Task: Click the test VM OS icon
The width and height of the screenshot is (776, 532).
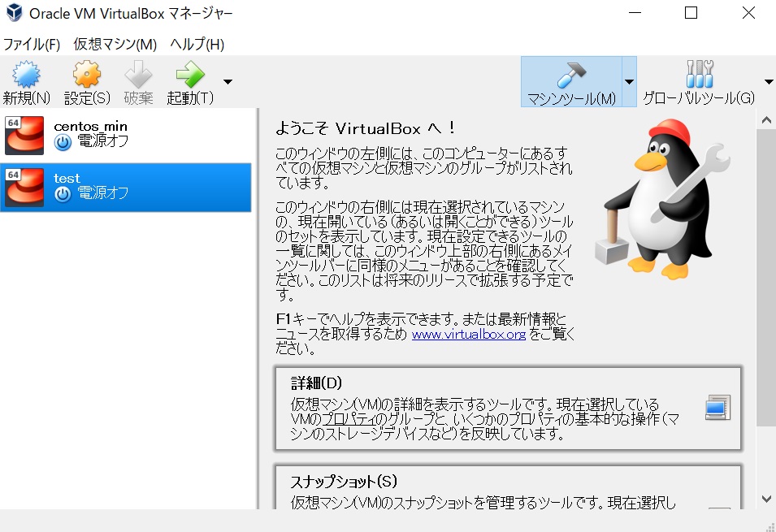Action: 24,188
